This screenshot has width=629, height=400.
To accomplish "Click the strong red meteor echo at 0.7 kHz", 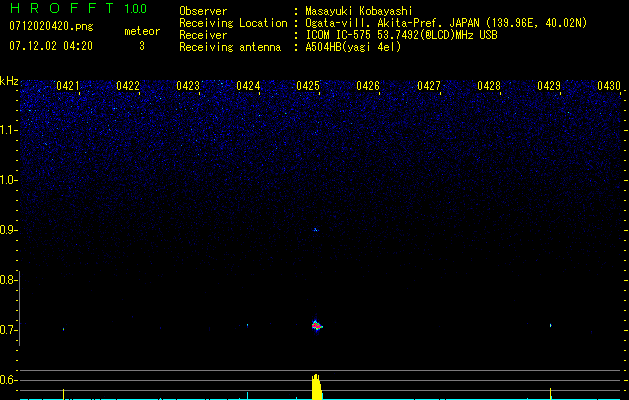I will [317, 325].
